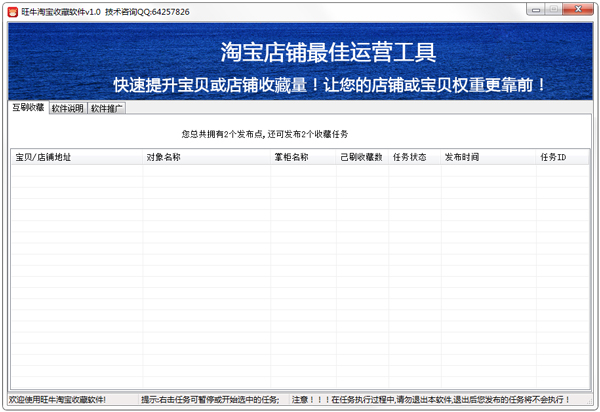Click status hint 提示:右击任务可暂停或开始选中的任务
This screenshot has height=412, width=600.
click(210, 400)
